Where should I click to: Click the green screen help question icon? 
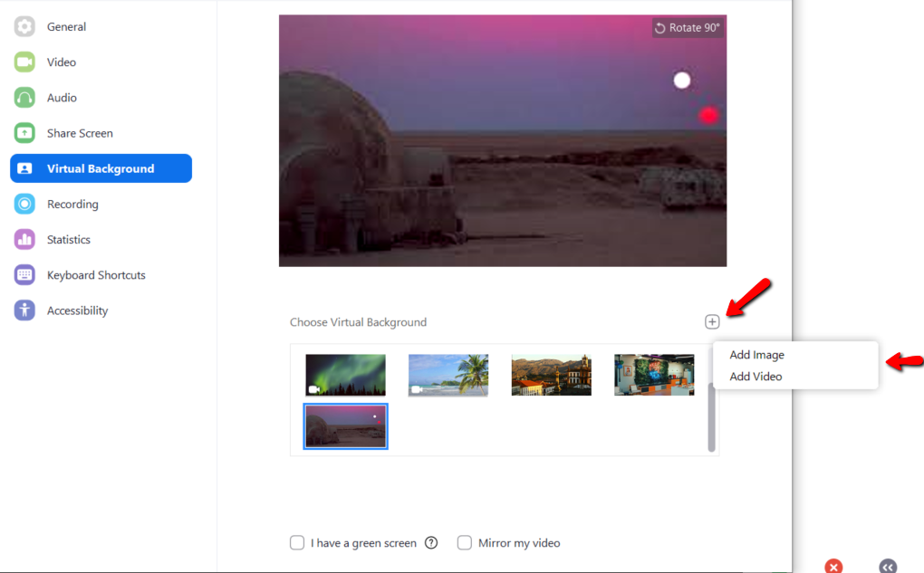pyautogui.click(x=431, y=543)
